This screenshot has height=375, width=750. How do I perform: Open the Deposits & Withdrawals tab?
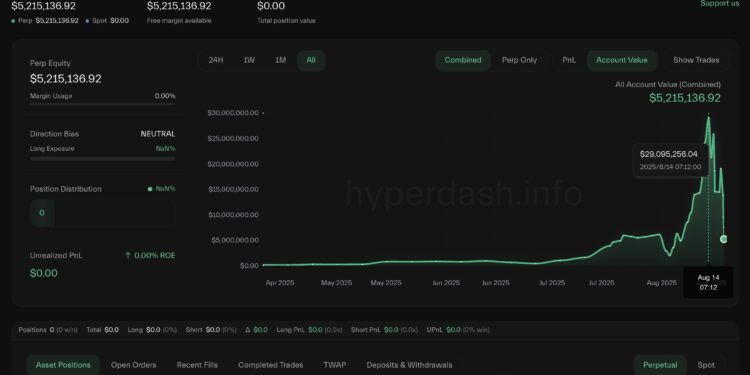click(x=409, y=365)
